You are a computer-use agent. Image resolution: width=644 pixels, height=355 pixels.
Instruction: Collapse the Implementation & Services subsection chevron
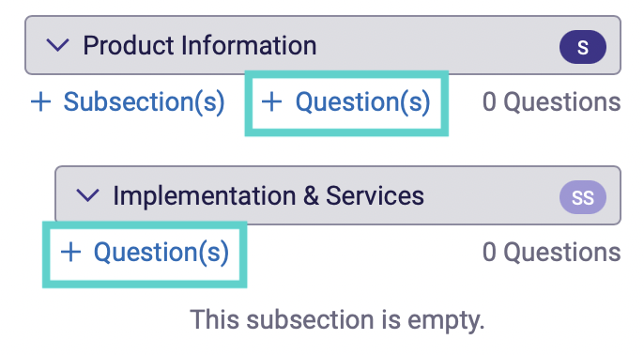point(88,195)
